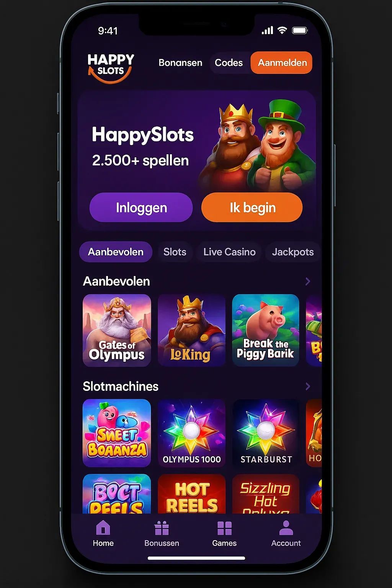Open the Gates of Olympus game thumbnail

click(x=117, y=330)
